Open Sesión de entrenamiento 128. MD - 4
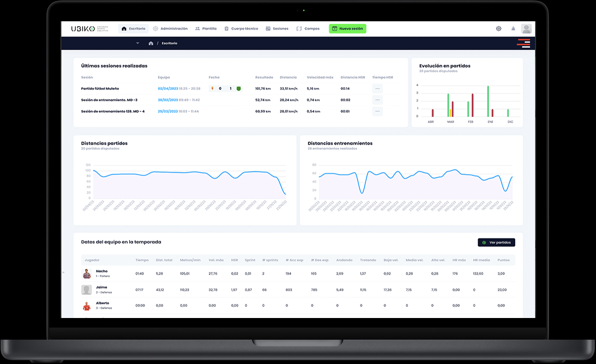This screenshot has height=364, width=596. pos(113,111)
